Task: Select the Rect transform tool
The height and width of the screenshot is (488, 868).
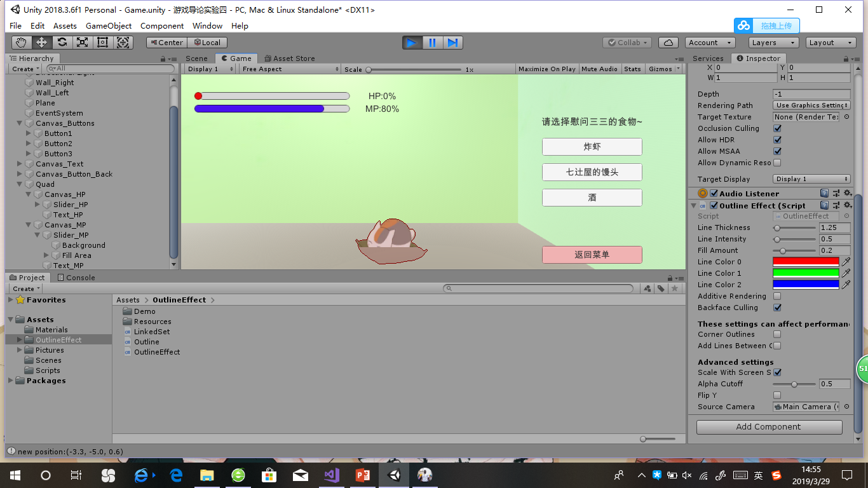Action: pos(102,42)
